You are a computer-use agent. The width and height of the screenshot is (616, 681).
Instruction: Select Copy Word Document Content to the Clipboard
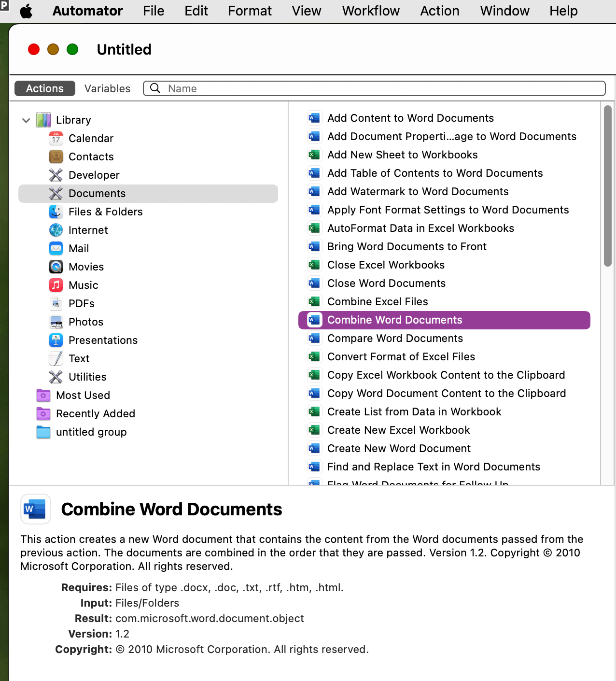[447, 393]
